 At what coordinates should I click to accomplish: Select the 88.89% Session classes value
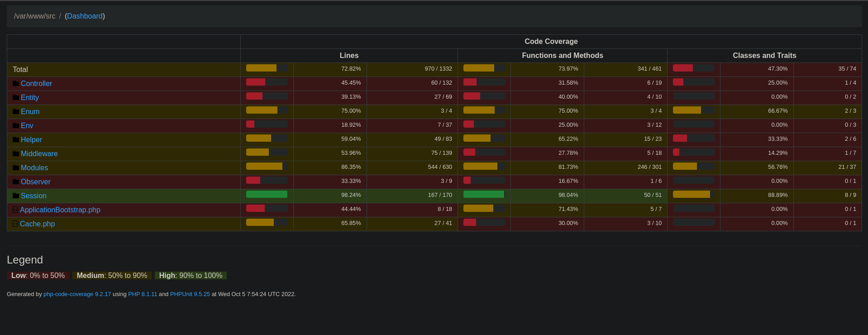click(778, 195)
